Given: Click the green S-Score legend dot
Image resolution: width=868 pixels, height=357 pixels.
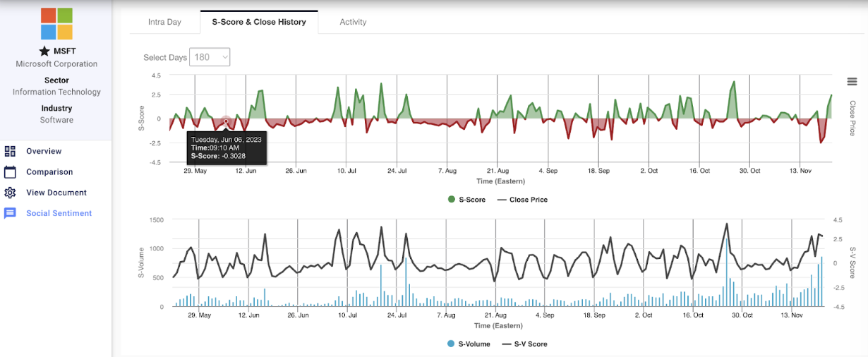Looking at the screenshot, I should coord(452,200).
